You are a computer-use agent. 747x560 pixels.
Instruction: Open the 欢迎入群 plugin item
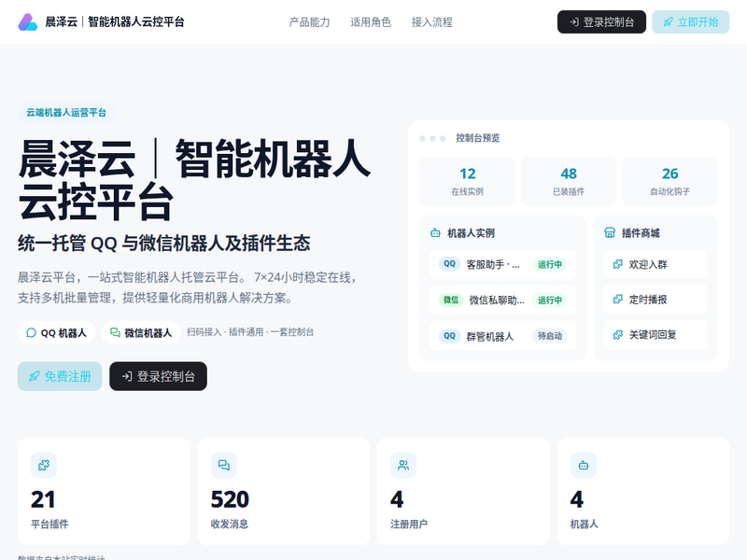(655, 264)
